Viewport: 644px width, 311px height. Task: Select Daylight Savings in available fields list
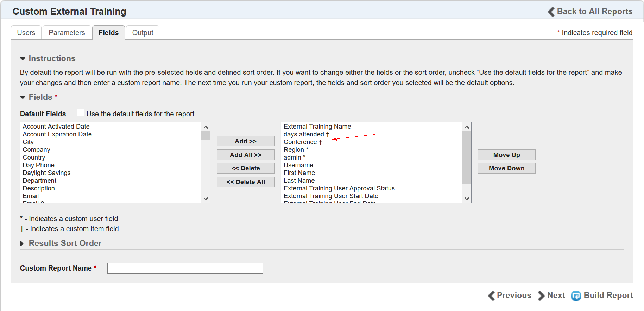tap(47, 173)
